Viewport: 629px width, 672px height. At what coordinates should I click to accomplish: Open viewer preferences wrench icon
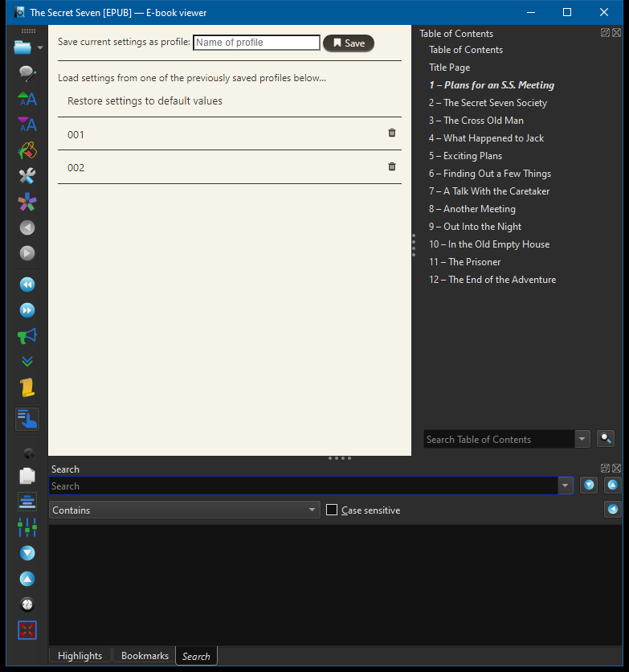[27, 176]
